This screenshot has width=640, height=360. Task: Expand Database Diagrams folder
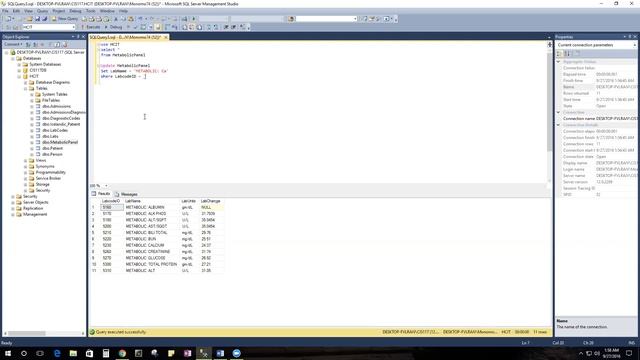(26, 82)
